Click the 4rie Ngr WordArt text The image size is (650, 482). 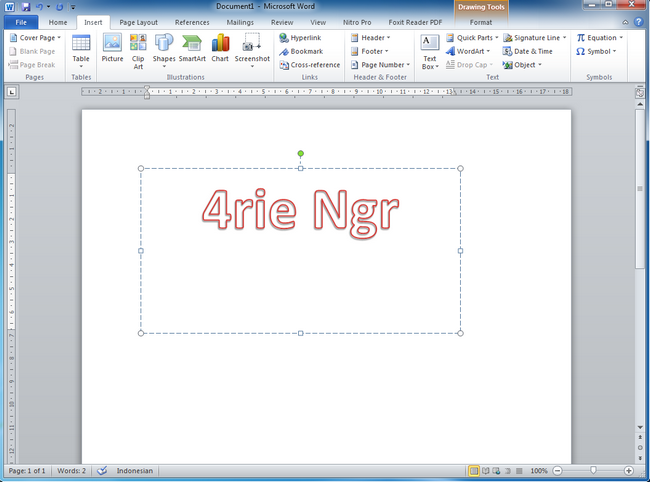click(x=301, y=212)
